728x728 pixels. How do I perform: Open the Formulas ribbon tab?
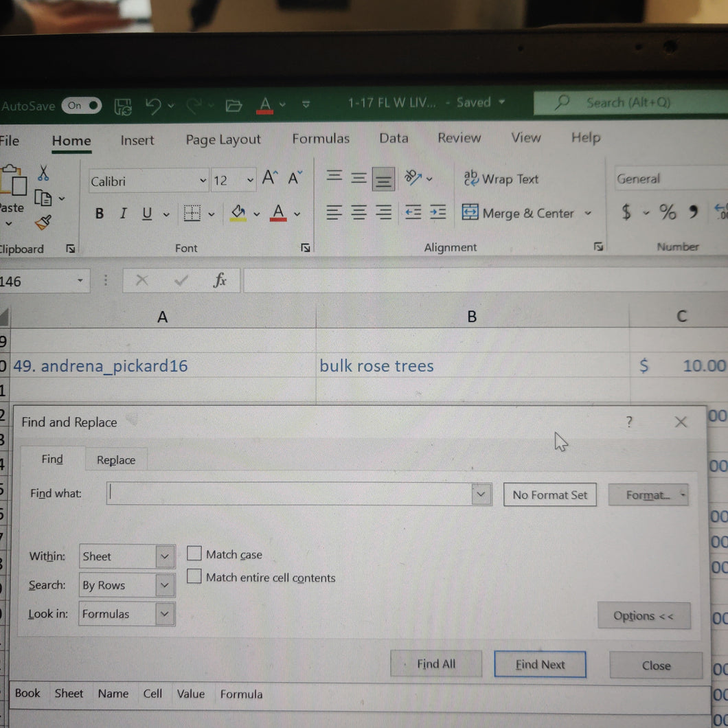click(x=321, y=138)
